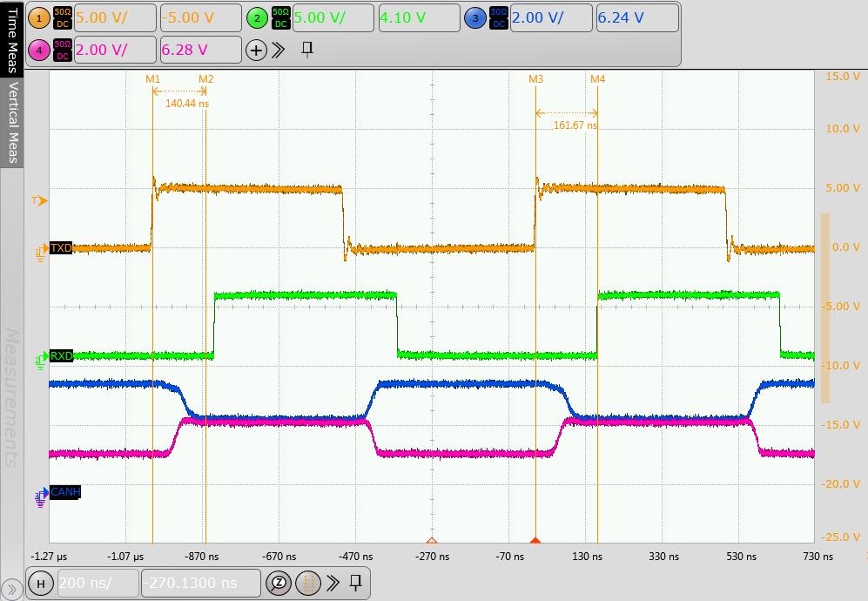Image resolution: width=868 pixels, height=601 pixels.
Task: Pin the channel toolbar
Action: click(x=306, y=50)
